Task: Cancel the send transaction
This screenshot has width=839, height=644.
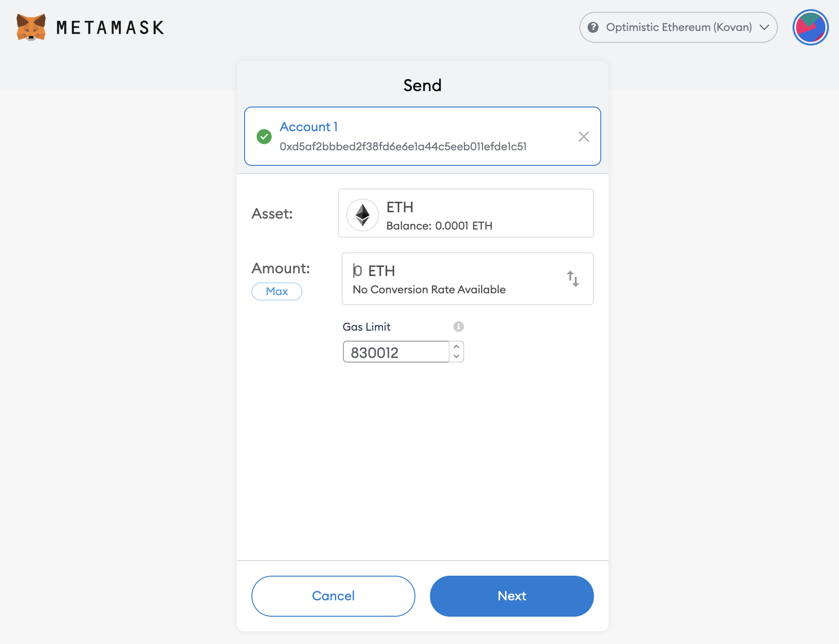Action: click(x=333, y=596)
